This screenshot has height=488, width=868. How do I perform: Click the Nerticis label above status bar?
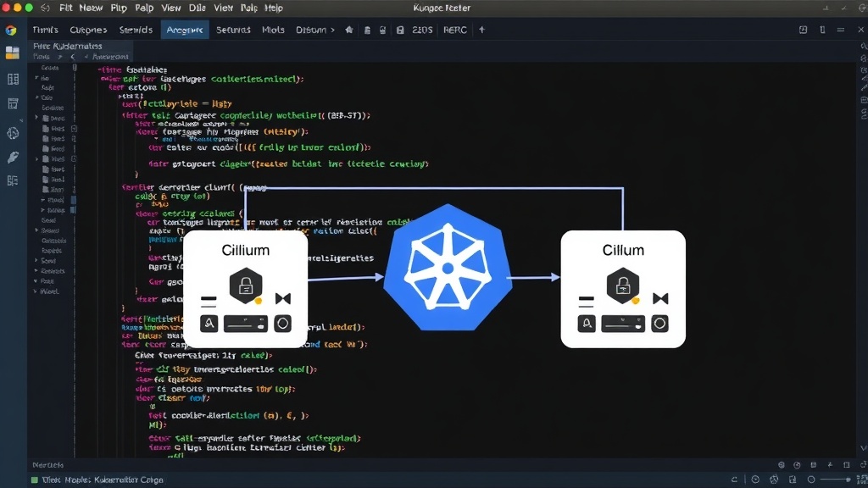(x=48, y=465)
